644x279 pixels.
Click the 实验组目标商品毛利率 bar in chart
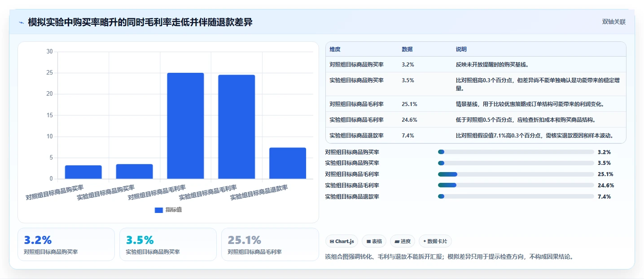click(237, 127)
